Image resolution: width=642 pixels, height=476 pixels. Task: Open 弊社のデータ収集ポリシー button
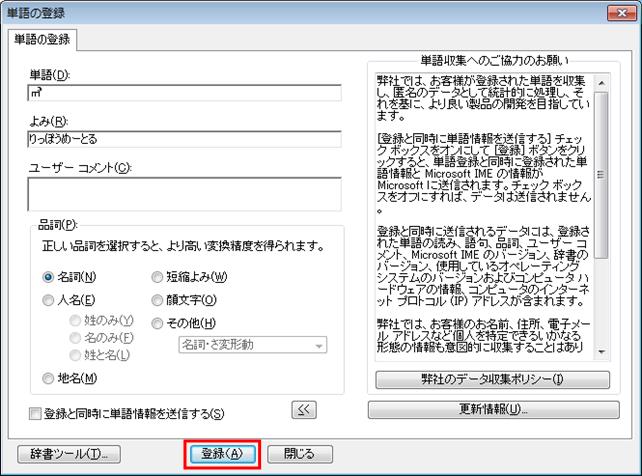pos(492,379)
